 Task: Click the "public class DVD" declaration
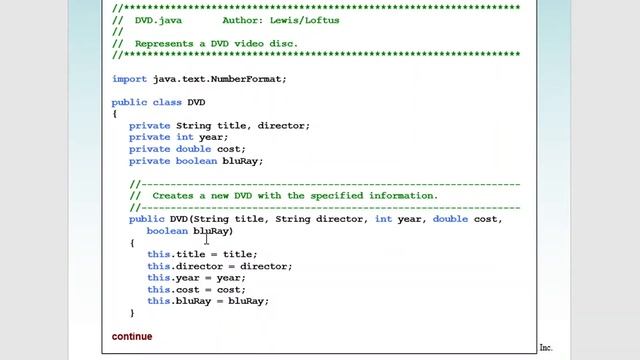[158, 102]
